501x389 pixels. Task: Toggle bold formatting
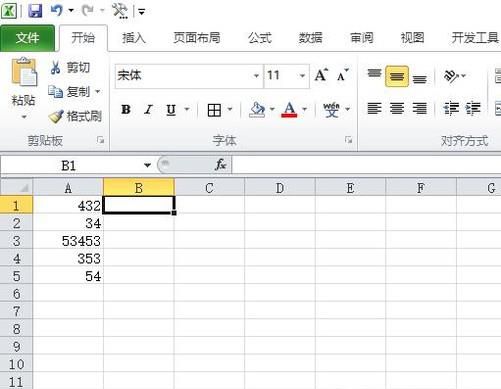point(126,109)
